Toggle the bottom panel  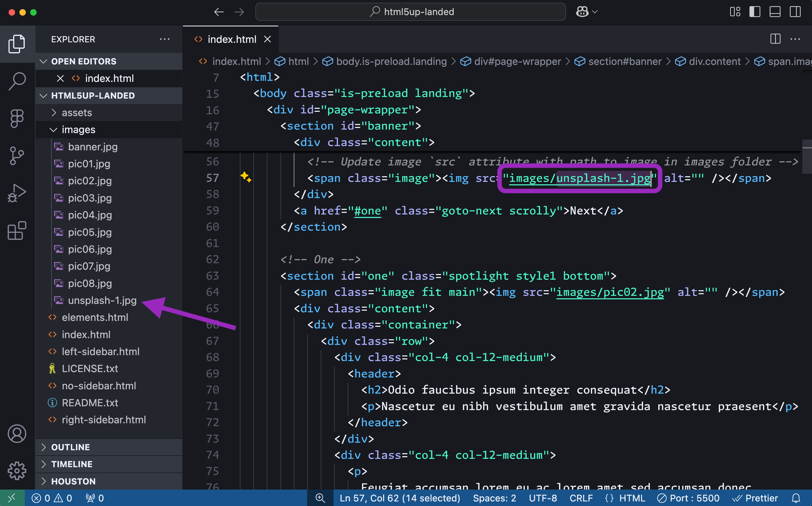775,12
